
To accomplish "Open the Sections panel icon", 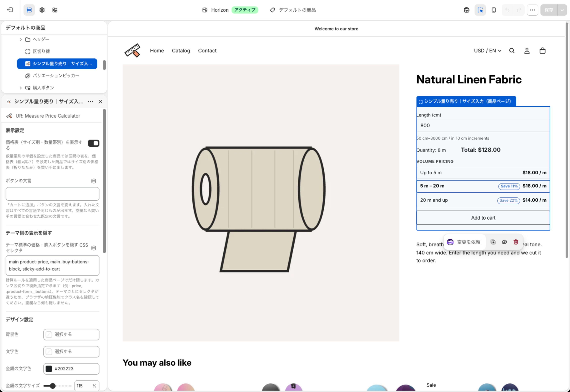I will [29, 10].
